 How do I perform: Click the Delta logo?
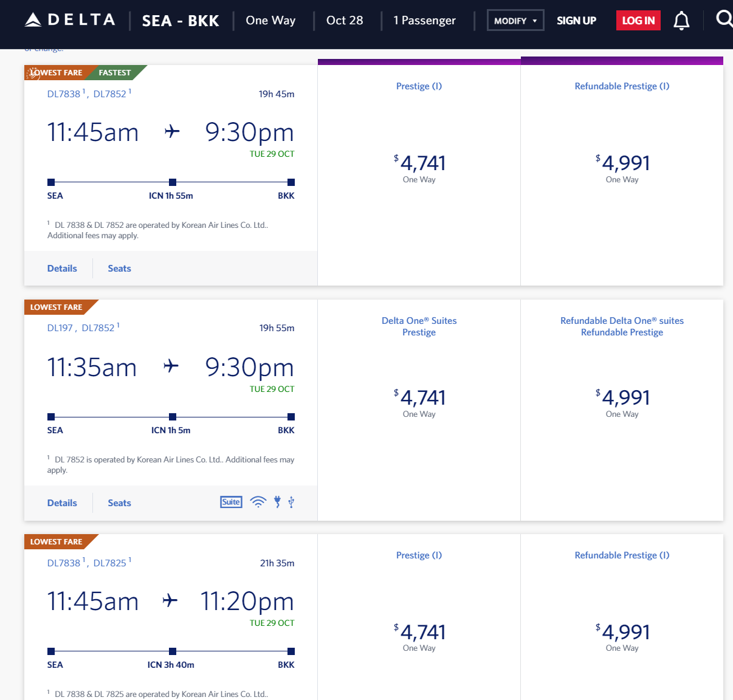69,20
